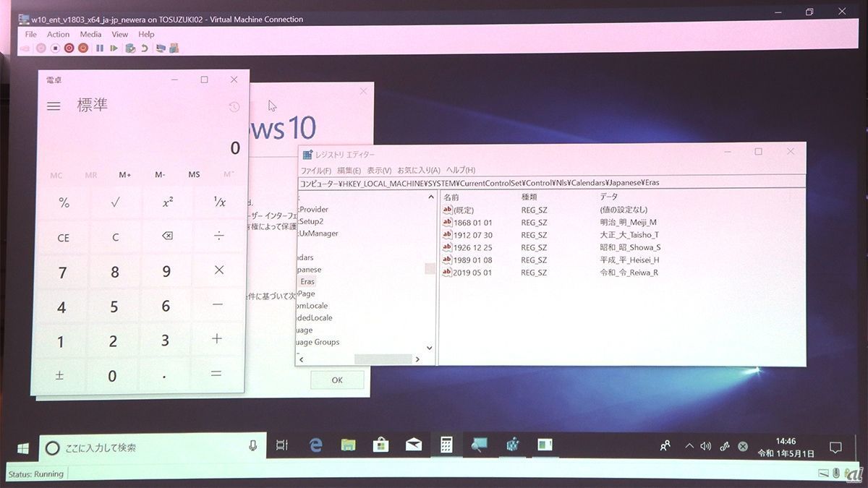This screenshot has width=868, height=488.
Task: Click the データ column header
Action: [x=608, y=197]
